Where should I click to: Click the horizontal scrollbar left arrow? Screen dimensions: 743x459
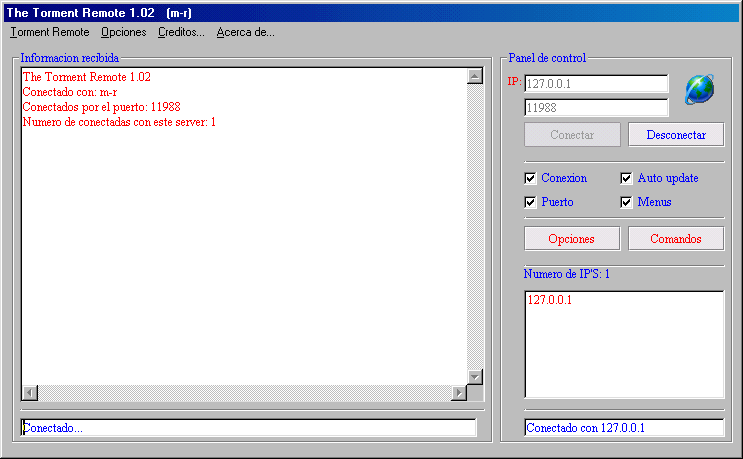pos(30,393)
